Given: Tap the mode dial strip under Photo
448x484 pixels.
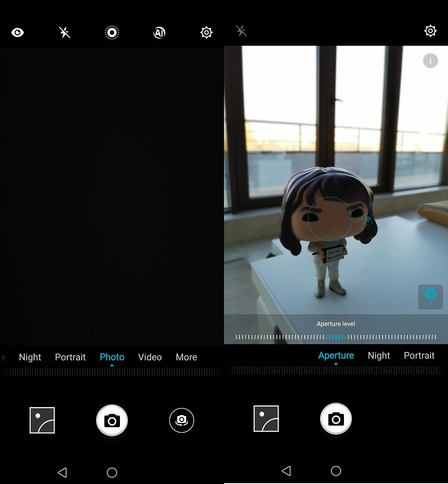Looking at the screenshot, I should pos(112,372).
